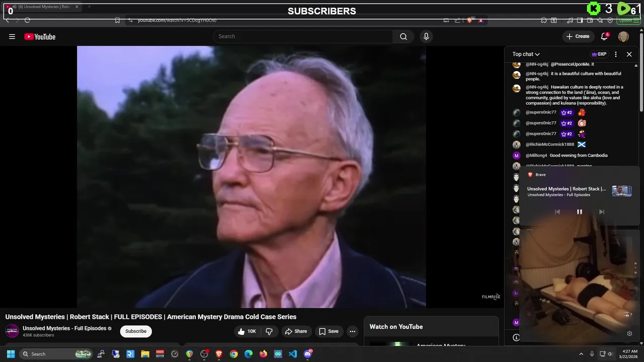The width and height of the screenshot is (644, 362).
Task: Subscribe to Unsolved Mysteries channel
Action: click(136, 331)
